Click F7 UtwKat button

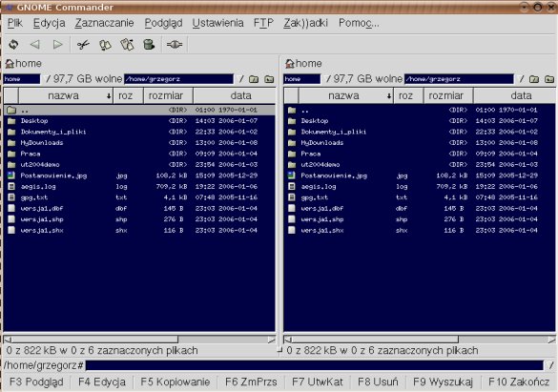[x=318, y=382]
